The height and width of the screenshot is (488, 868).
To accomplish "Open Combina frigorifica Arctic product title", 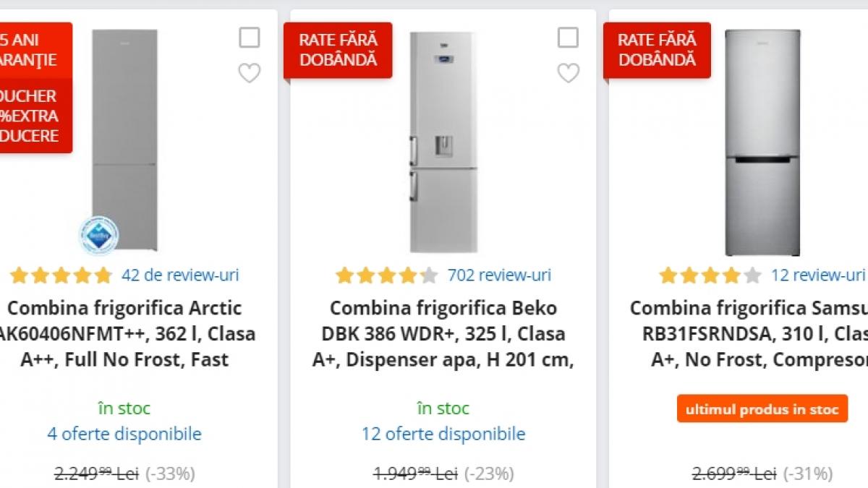I will pos(124,334).
